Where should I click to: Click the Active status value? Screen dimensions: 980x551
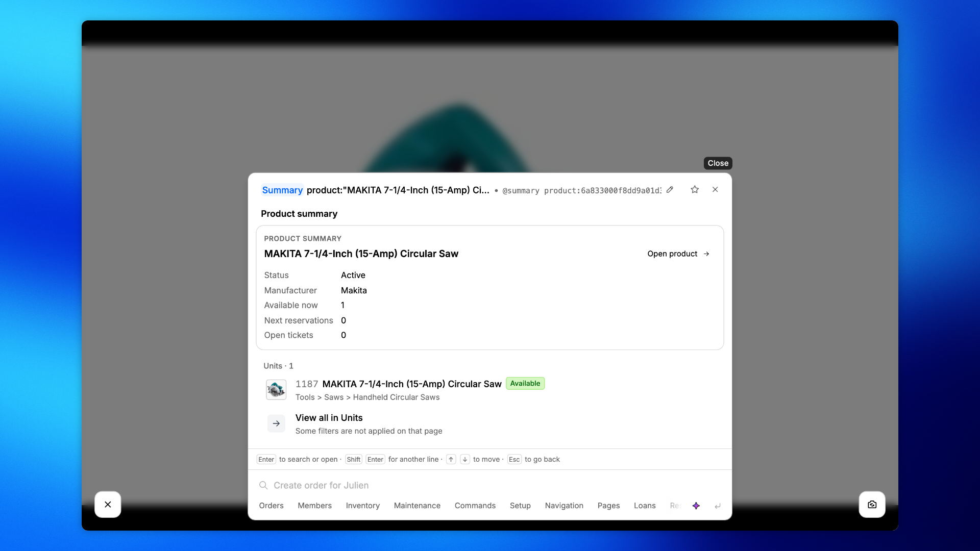pyautogui.click(x=353, y=275)
